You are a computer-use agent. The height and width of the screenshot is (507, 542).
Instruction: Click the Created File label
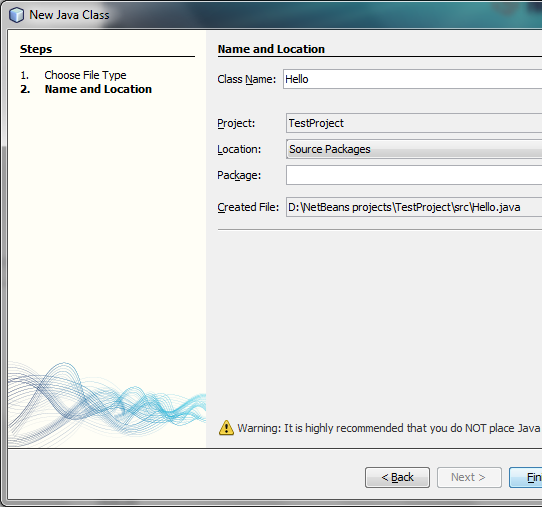248,207
